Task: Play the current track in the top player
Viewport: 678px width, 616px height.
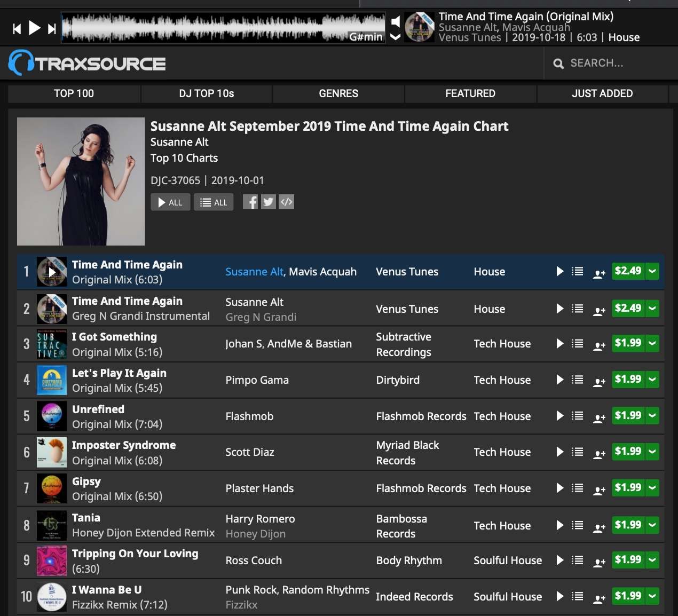Action: [34, 28]
